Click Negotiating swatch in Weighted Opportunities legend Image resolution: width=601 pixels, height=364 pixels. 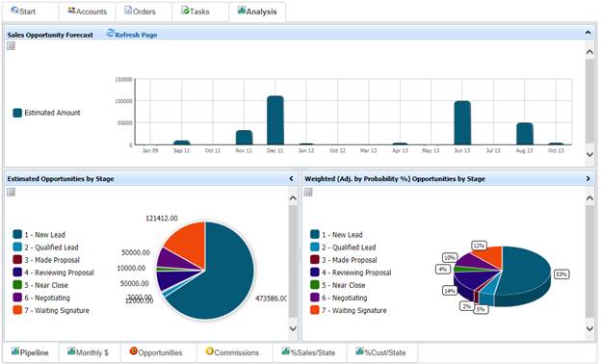click(x=315, y=298)
